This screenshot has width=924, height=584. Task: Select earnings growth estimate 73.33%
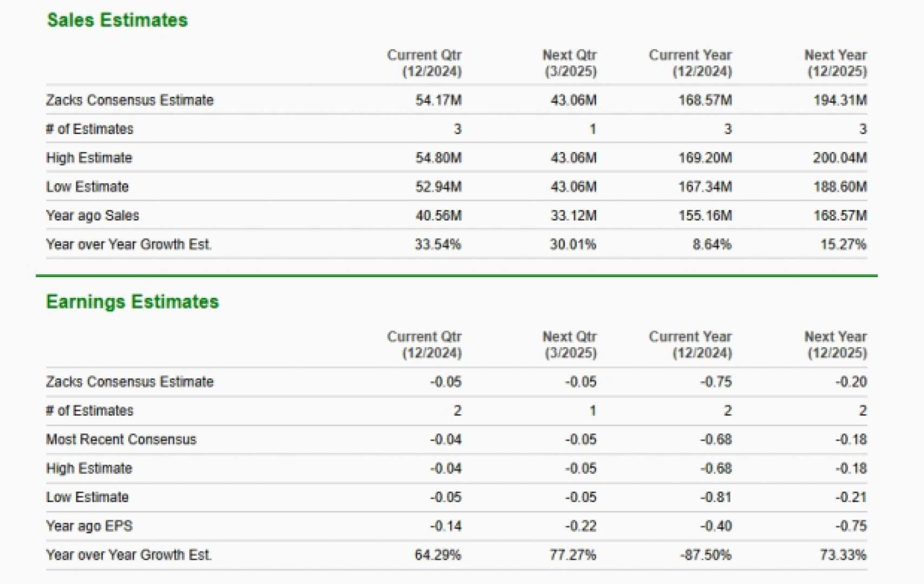(x=843, y=555)
